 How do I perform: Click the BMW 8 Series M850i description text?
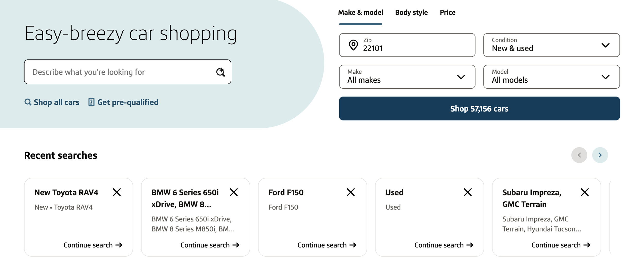[193, 224]
